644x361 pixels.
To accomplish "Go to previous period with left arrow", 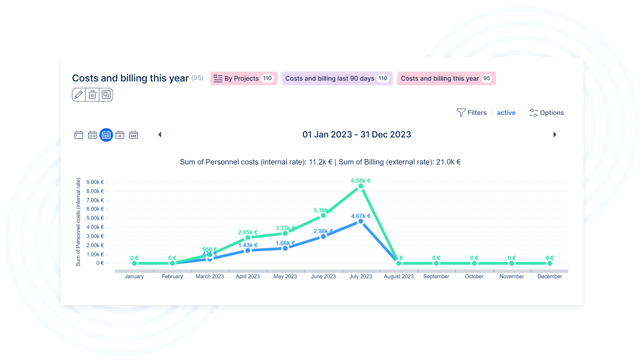I will (x=160, y=135).
